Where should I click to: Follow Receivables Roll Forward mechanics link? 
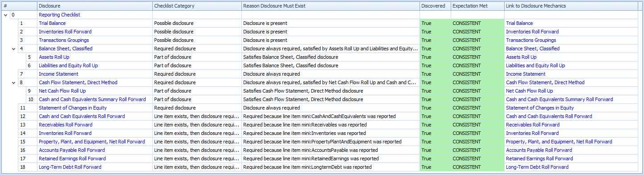[x=533, y=125]
